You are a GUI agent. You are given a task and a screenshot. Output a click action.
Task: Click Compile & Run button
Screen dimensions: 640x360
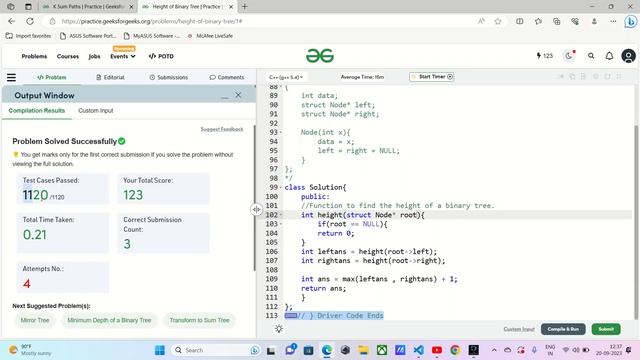(563, 329)
